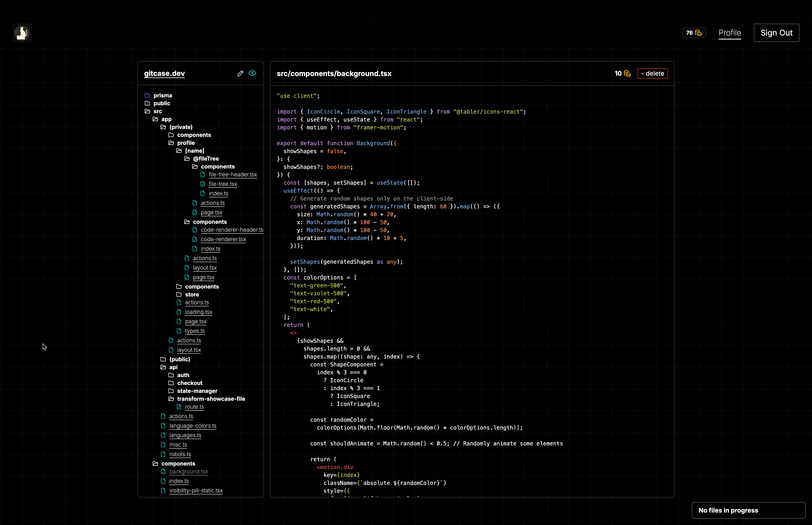The height and width of the screenshot is (525, 812).
Task: Click the No files in progress status box
Action: [748, 510]
